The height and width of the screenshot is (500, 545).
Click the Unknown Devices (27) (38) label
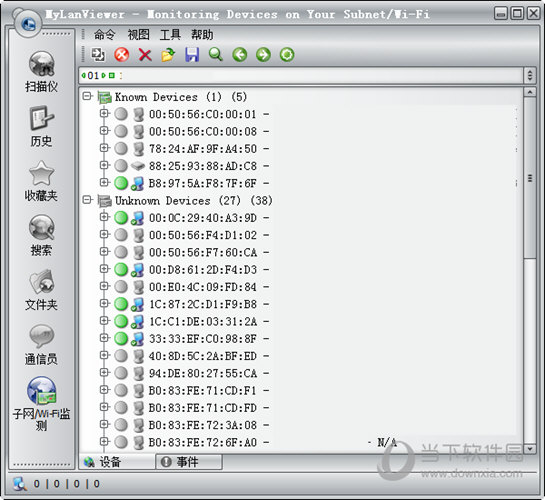[194, 200]
